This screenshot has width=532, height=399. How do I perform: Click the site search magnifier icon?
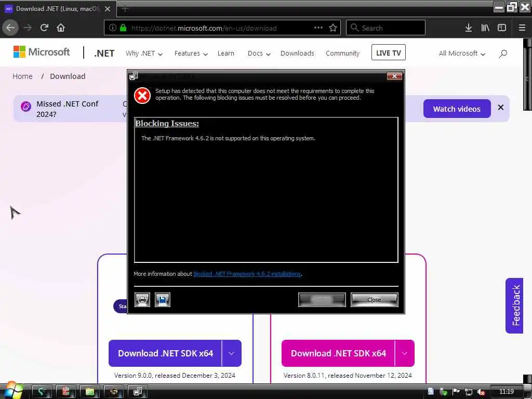tap(503, 54)
